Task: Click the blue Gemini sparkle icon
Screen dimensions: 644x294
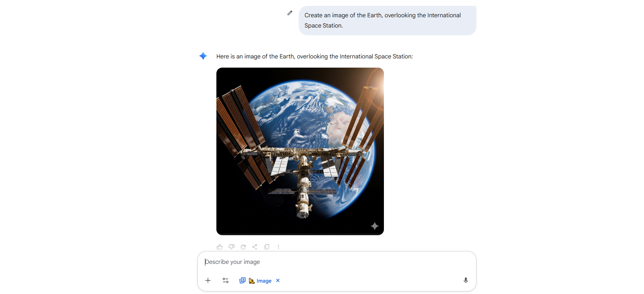Action: point(203,56)
